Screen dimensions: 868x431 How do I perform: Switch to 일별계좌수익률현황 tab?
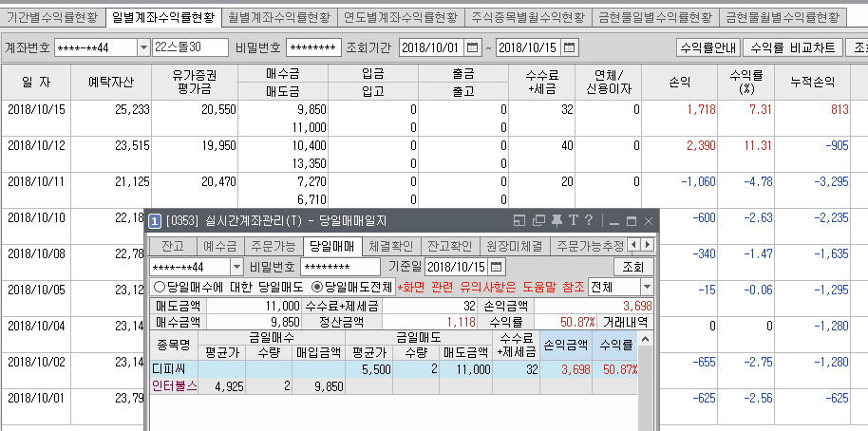click(163, 17)
